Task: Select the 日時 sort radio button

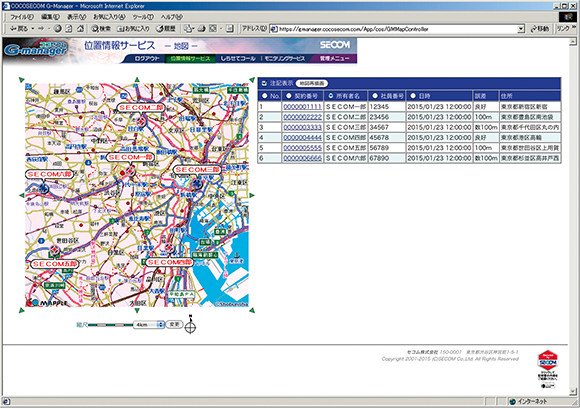Action: pos(413,96)
